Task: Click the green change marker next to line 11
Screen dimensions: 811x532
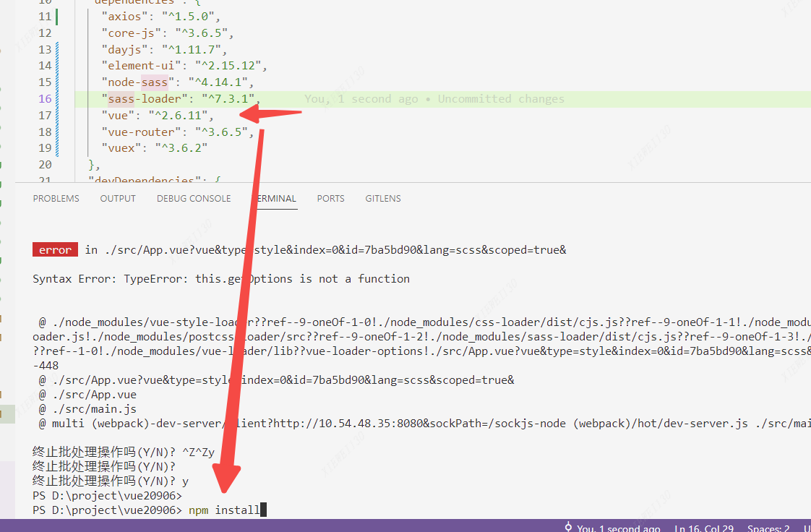Action: 56,16
